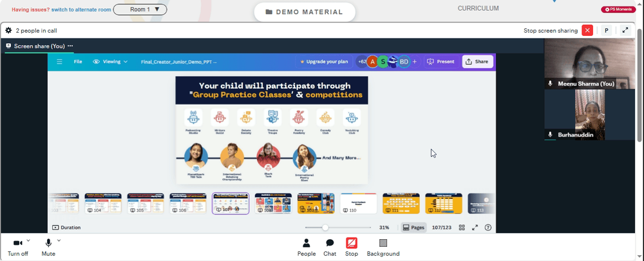Screen dimensions: 644x261
Task: Open Background effects option
Action: click(x=383, y=247)
